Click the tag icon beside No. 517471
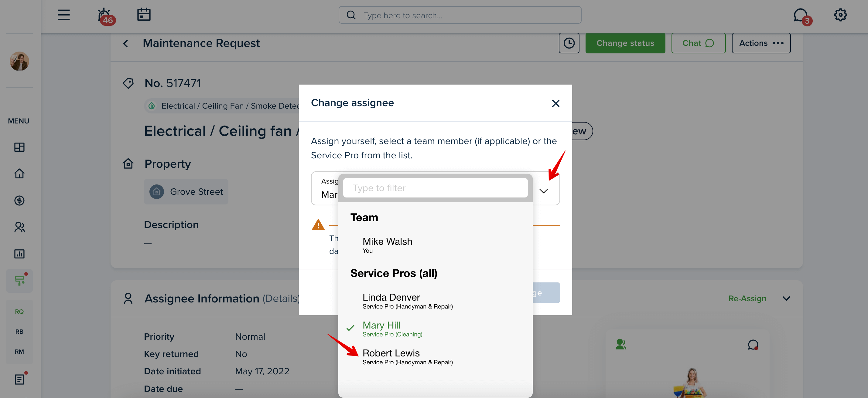The width and height of the screenshot is (868, 398). 128,83
